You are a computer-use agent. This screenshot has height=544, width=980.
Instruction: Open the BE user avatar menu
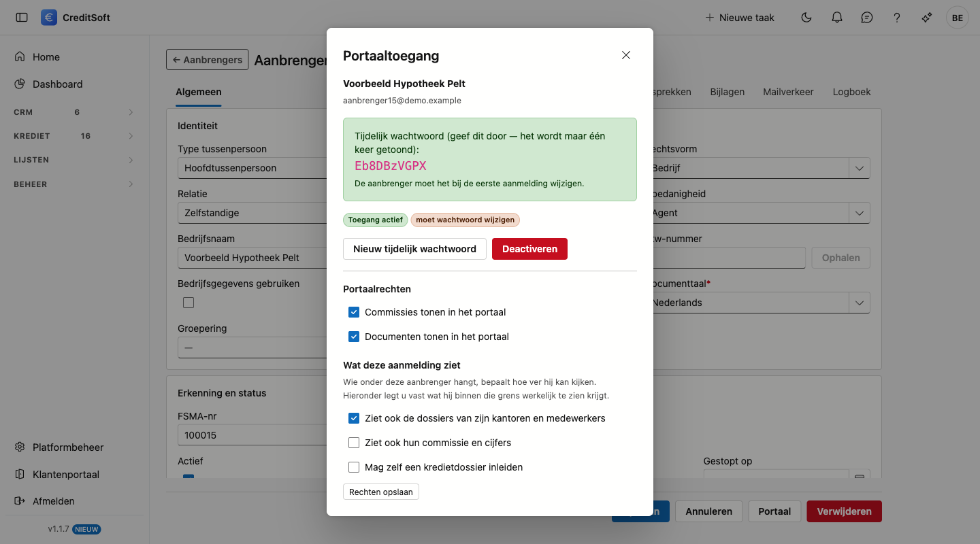(958, 18)
